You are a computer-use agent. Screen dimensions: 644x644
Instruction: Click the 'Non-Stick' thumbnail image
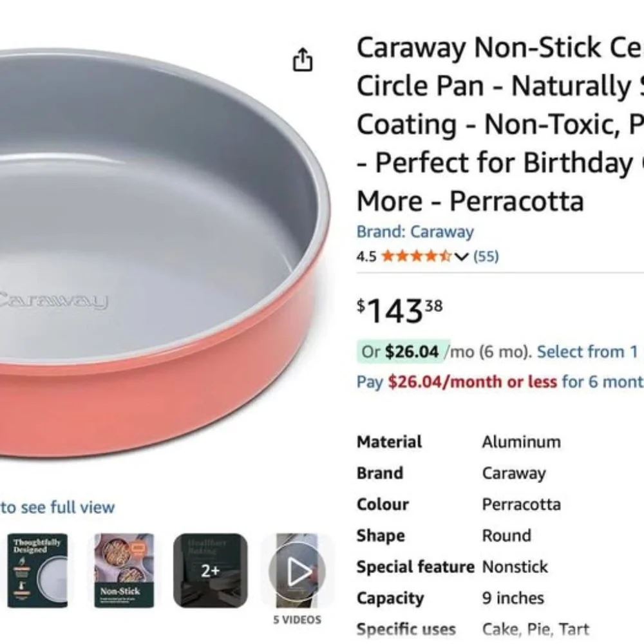(122, 570)
